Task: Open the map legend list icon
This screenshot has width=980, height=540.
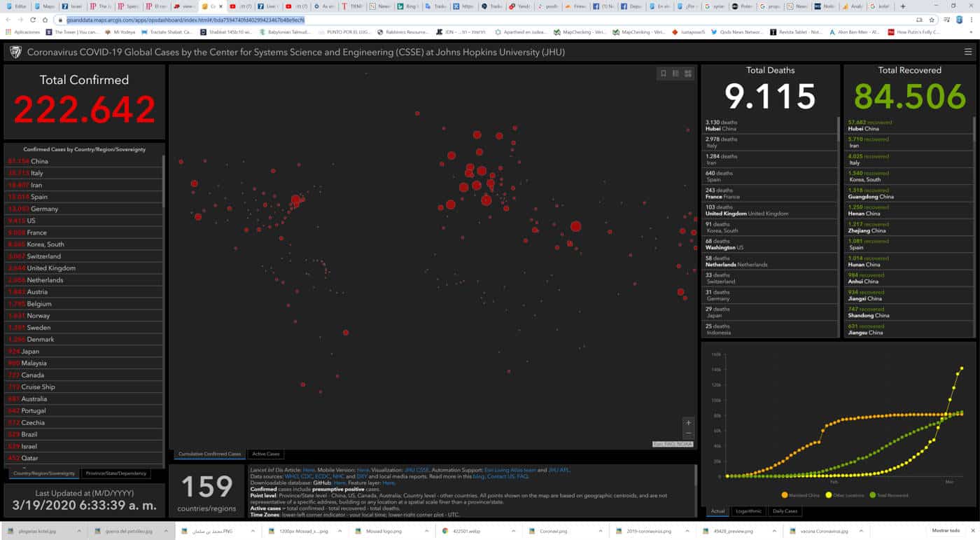Action: coord(675,74)
